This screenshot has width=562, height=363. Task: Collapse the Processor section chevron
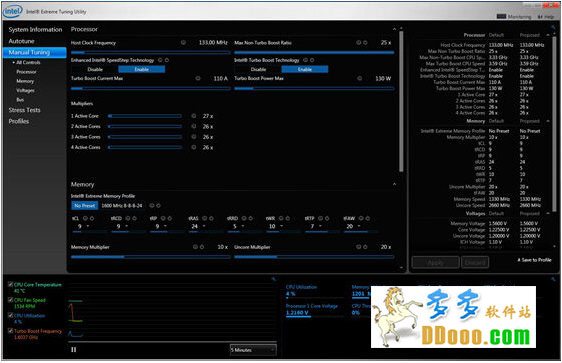click(394, 29)
